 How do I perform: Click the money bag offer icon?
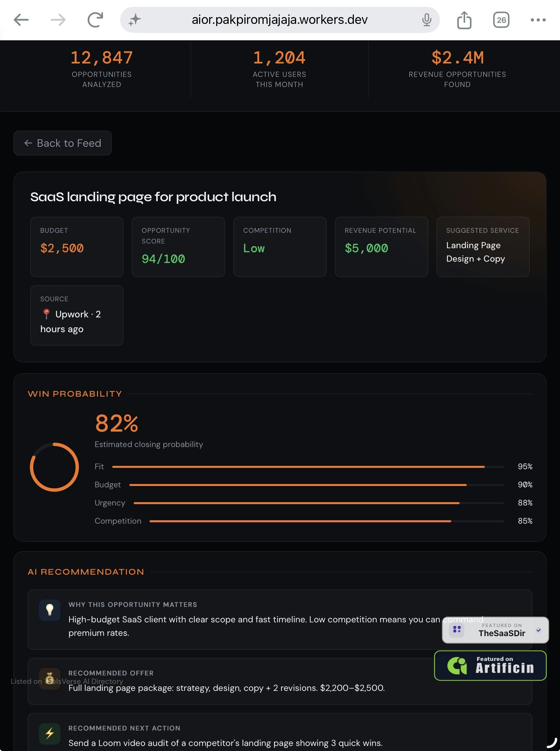49,678
